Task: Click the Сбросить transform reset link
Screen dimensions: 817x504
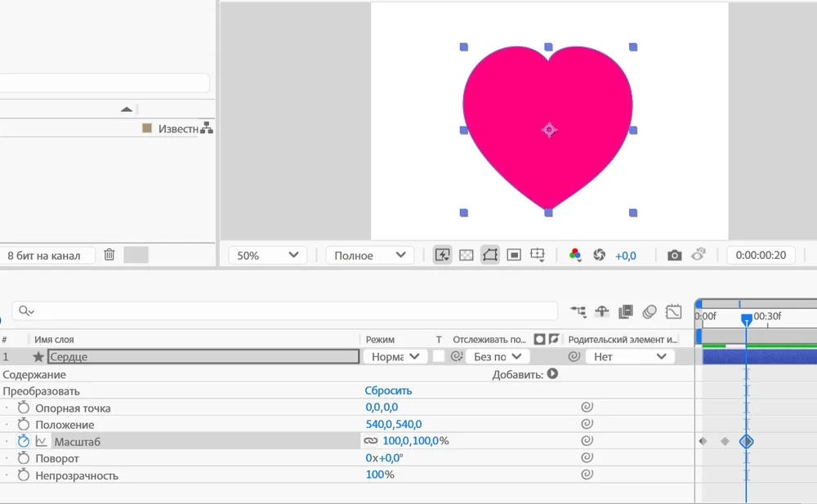Action: [x=388, y=390]
